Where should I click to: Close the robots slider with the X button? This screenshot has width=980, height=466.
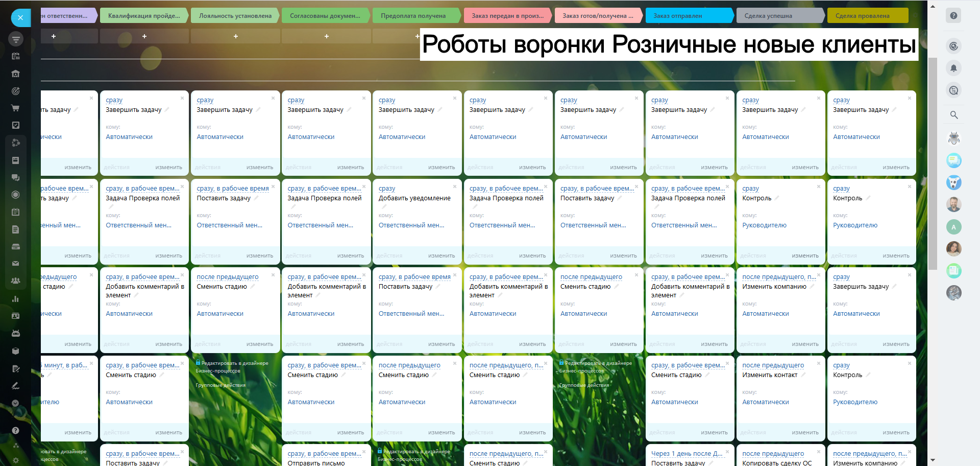pos(20,18)
